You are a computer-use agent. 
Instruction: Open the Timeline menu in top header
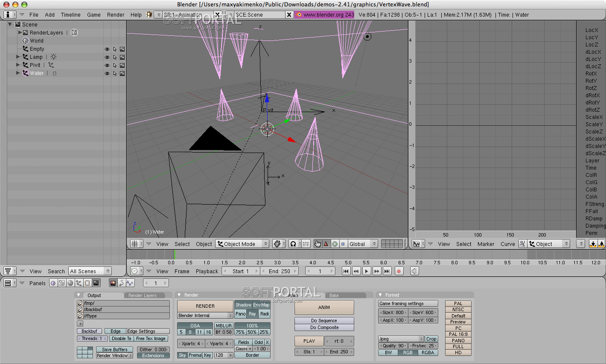coord(70,14)
